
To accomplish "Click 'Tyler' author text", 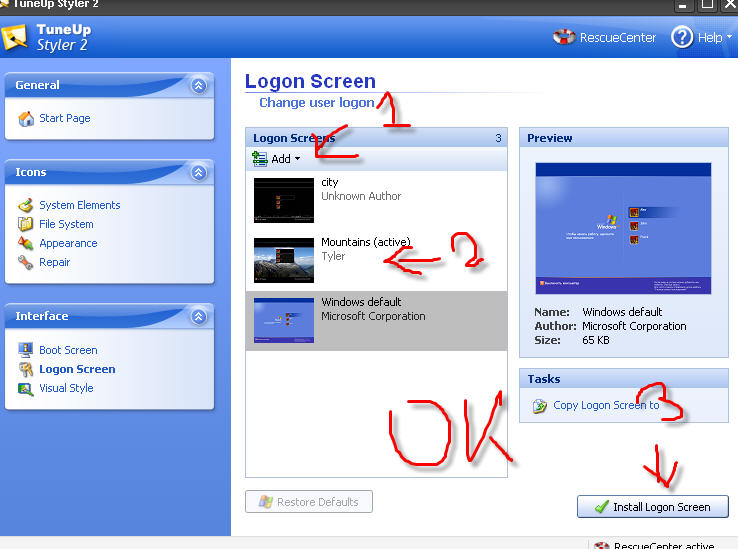I will pos(333,256).
